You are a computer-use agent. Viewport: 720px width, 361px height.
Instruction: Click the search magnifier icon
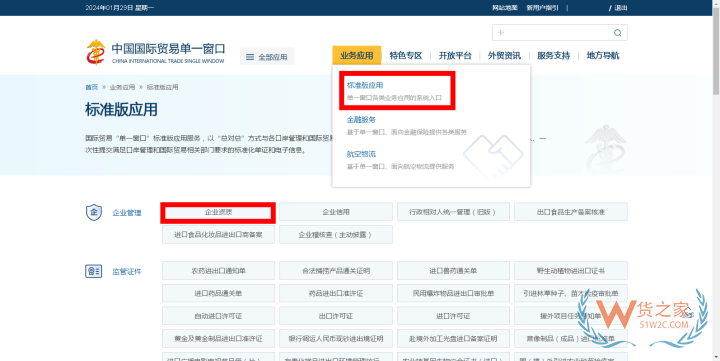(618, 33)
